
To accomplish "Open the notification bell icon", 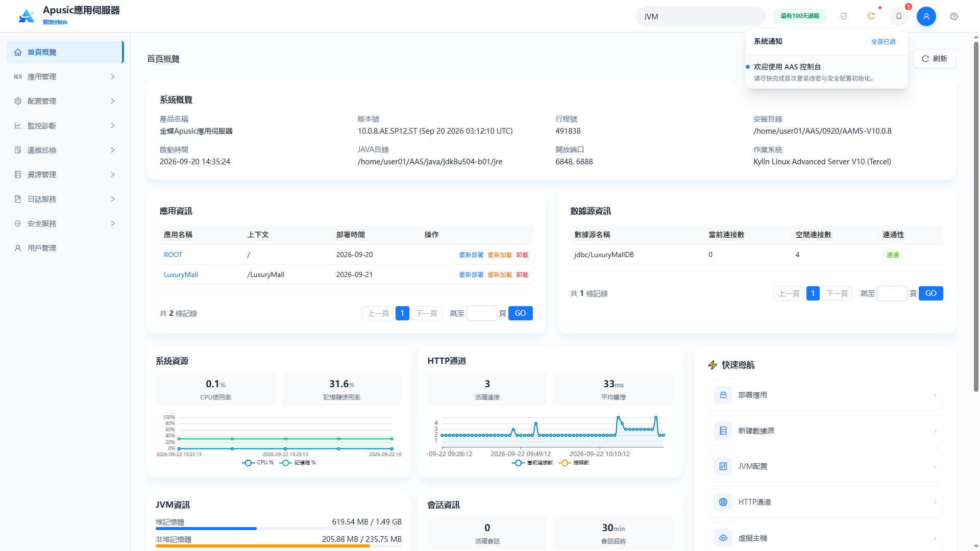I will [899, 16].
